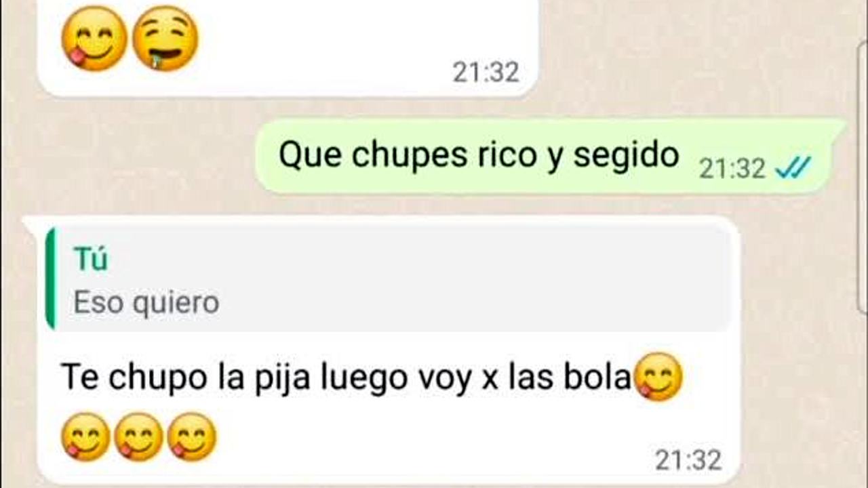This screenshot has height=488, width=868.
Task: Select the incoming message text below the quote
Action: [346, 378]
